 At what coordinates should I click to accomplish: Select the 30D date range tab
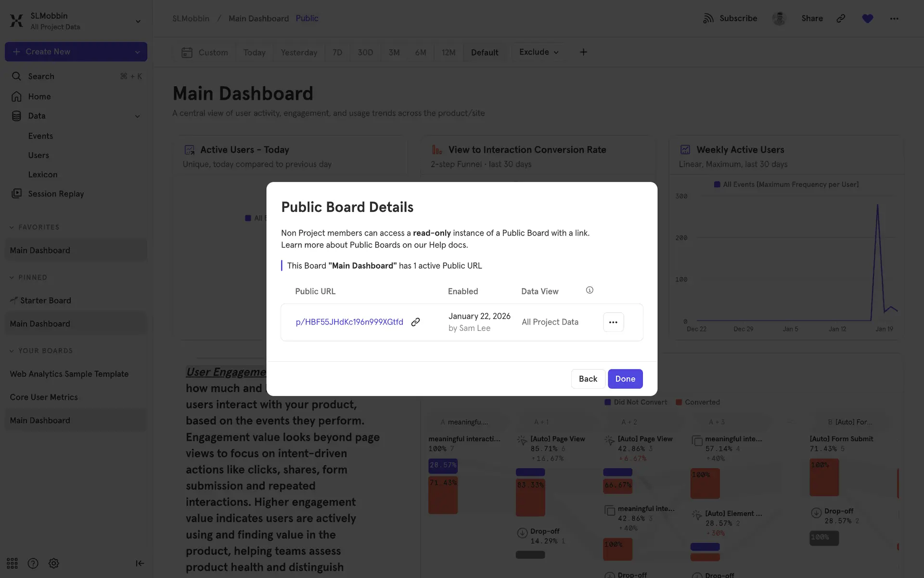365,52
